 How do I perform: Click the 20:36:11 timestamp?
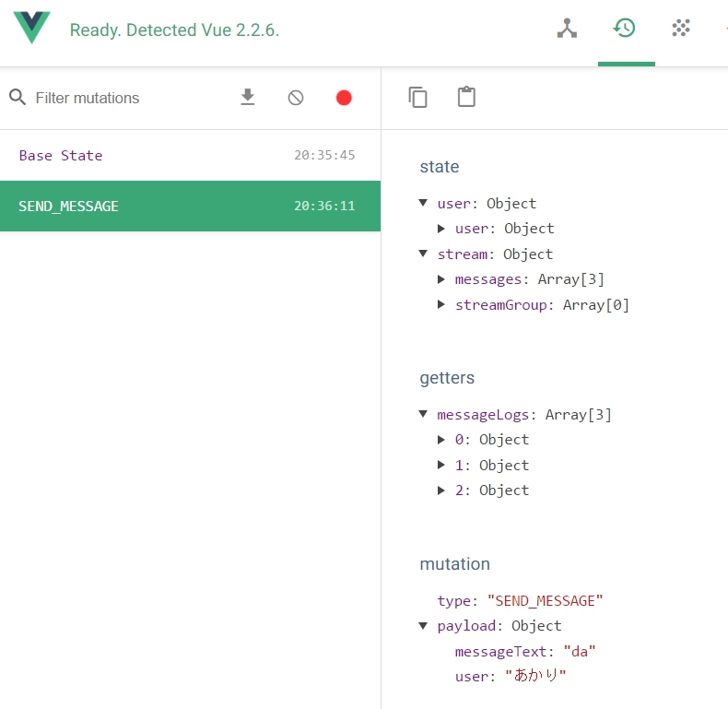pyautogui.click(x=324, y=206)
